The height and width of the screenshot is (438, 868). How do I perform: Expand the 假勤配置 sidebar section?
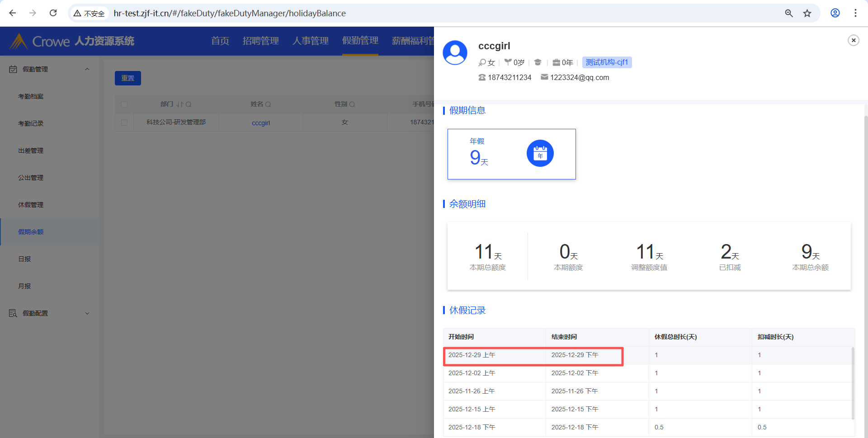(x=87, y=313)
